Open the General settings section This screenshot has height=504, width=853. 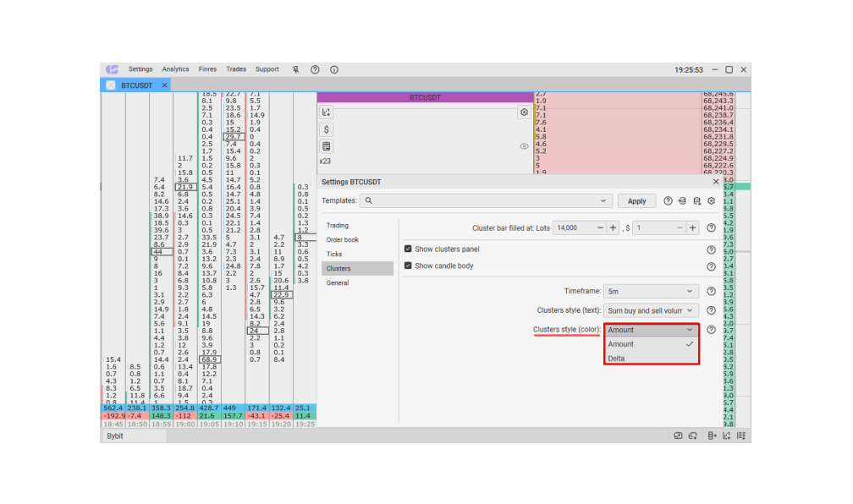[x=357, y=282]
